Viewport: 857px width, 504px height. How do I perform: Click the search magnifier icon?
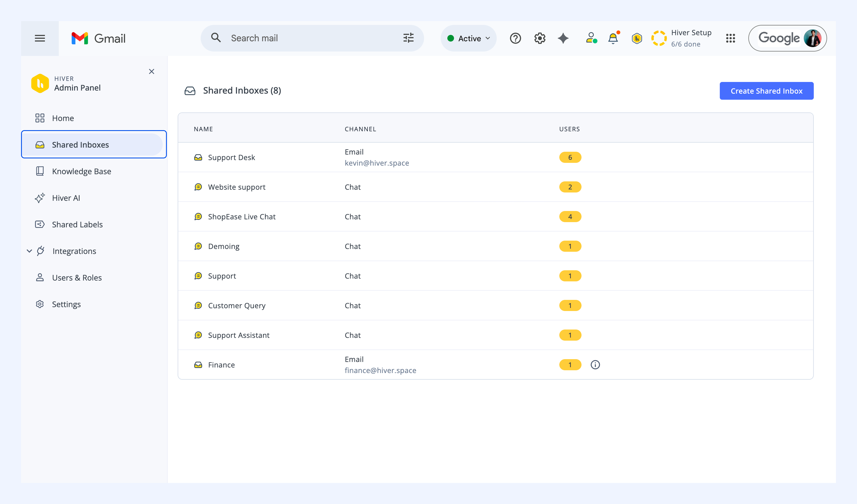(x=216, y=38)
